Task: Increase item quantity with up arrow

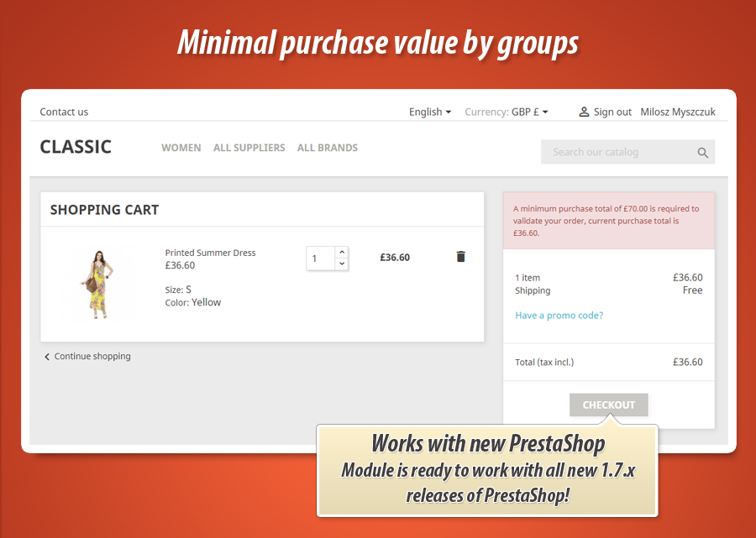Action: pyautogui.click(x=342, y=251)
